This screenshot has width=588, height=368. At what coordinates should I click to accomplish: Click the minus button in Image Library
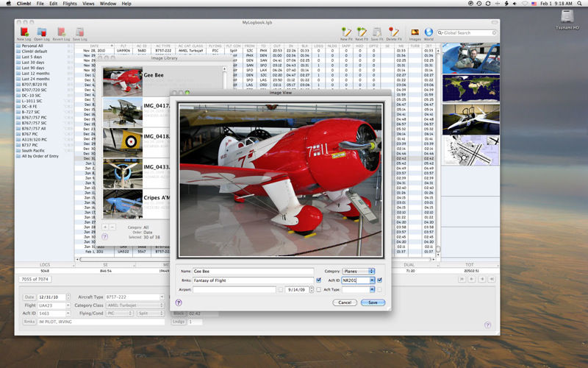point(112,227)
